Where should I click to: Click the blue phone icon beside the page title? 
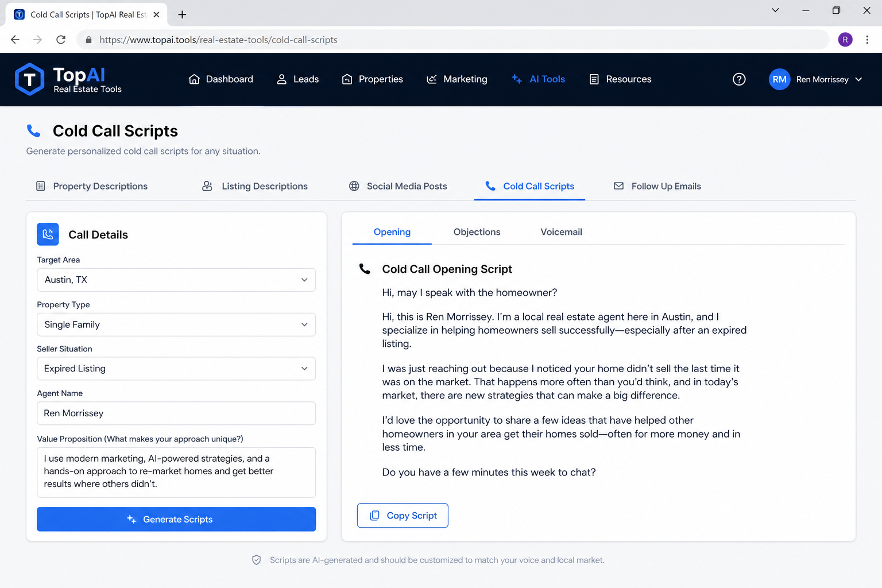click(x=34, y=131)
